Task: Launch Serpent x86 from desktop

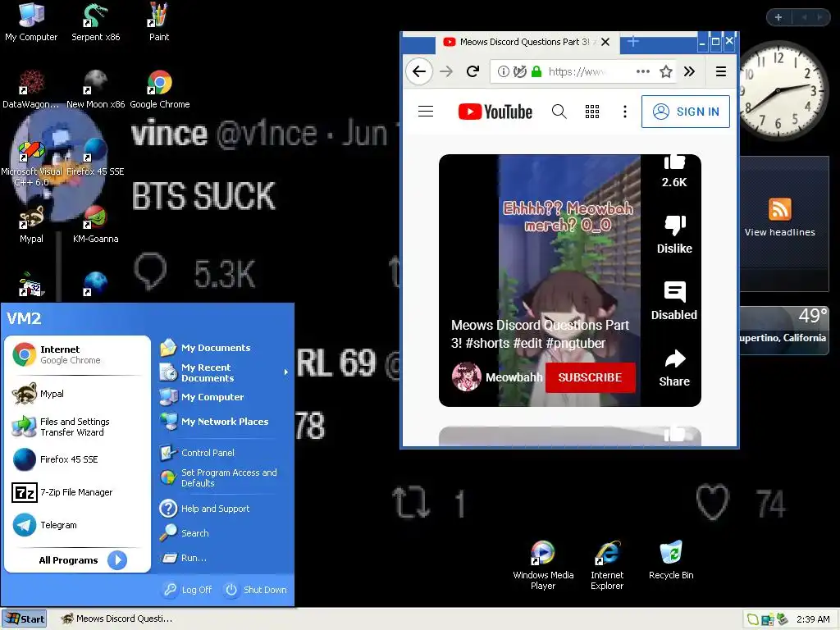Action: click(x=95, y=22)
